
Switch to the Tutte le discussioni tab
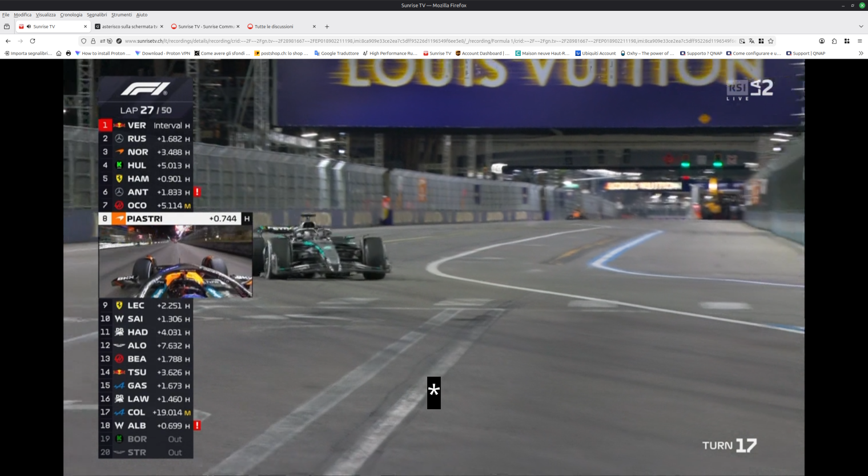pos(274,27)
